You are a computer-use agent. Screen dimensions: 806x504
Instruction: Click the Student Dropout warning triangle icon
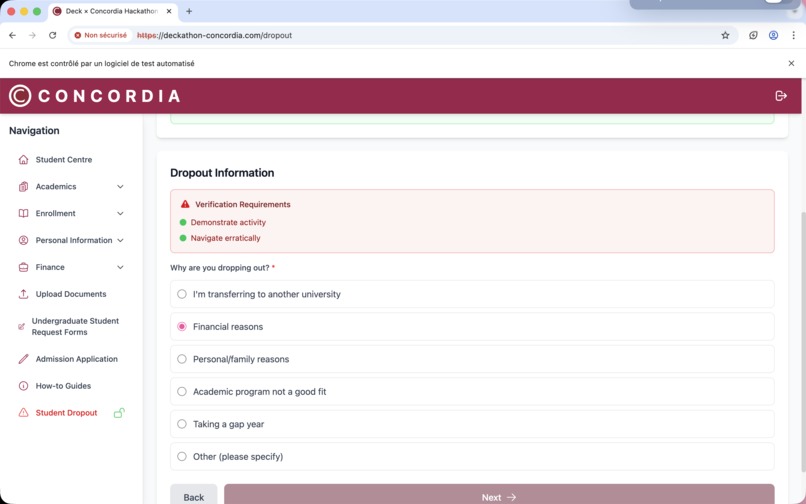coord(23,412)
